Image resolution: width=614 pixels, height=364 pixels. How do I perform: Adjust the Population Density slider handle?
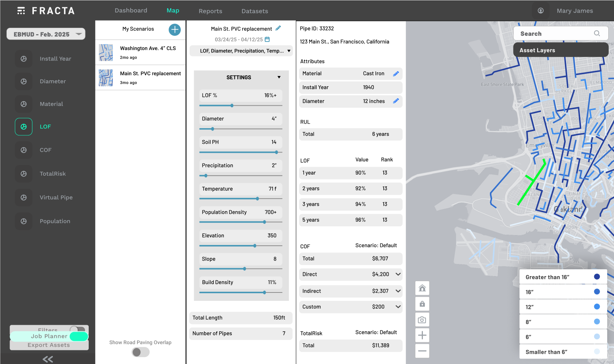(264, 222)
